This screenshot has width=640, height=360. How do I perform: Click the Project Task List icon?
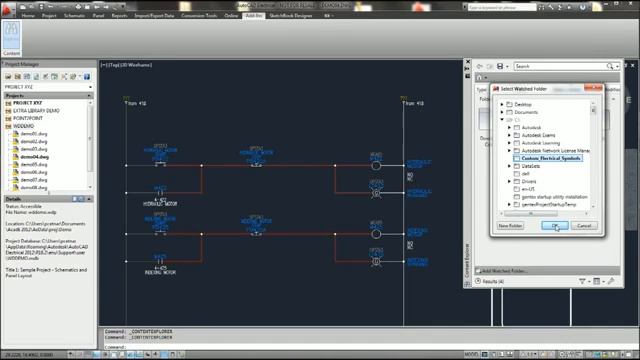(x=46, y=77)
